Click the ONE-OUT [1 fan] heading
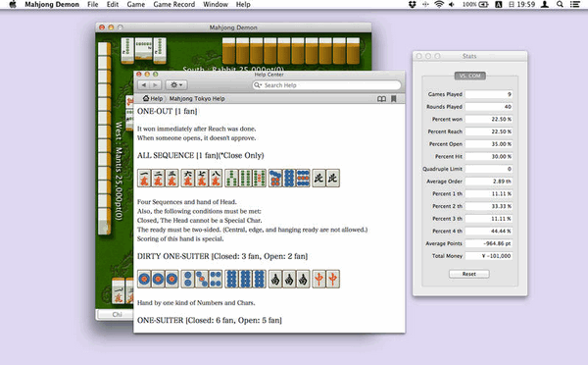The height and width of the screenshot is (365, 588). point(168,111)
